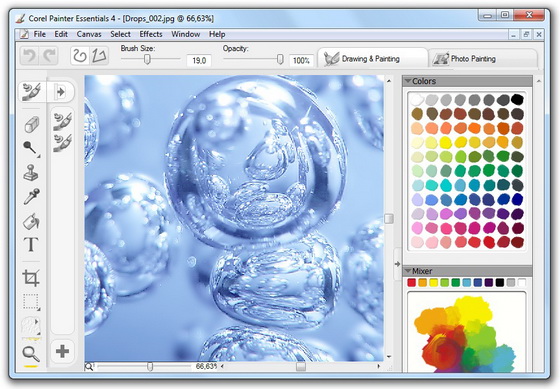Click the canvas scroll right arrow

pos(379,366)
